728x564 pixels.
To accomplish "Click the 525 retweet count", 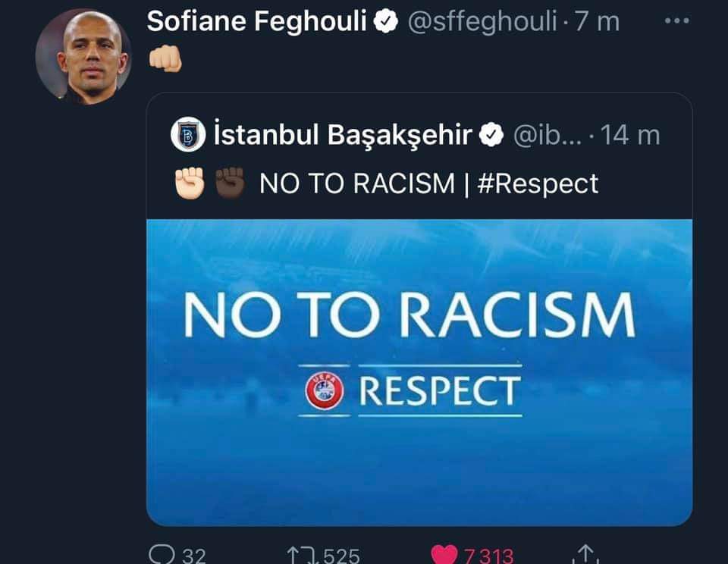I will click(341, 555).
